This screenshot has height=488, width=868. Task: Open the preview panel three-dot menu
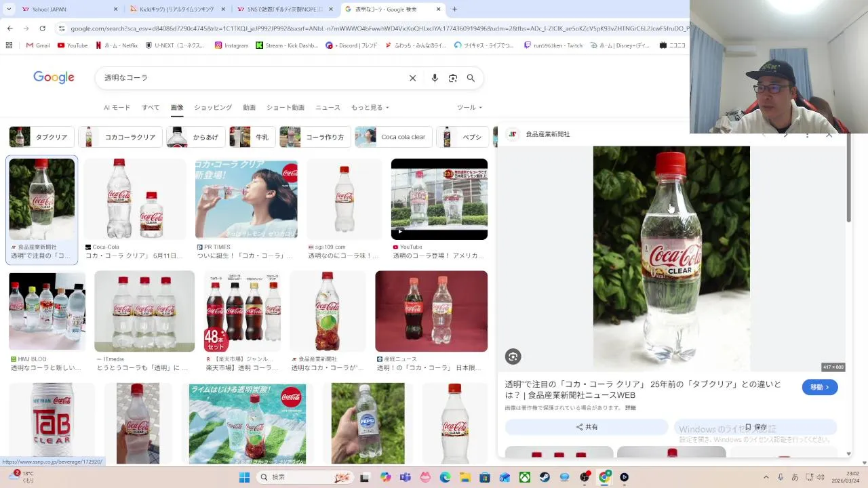click(x=807, y=134)
